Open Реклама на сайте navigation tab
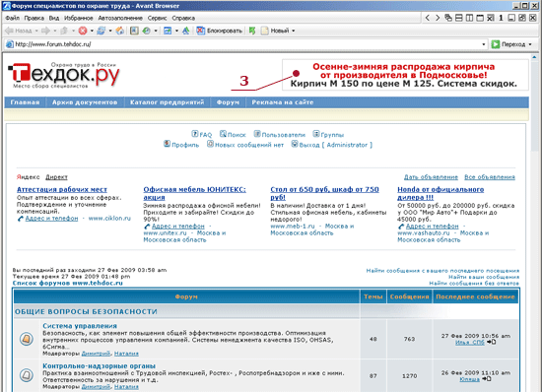 click(x=283, y=102)
